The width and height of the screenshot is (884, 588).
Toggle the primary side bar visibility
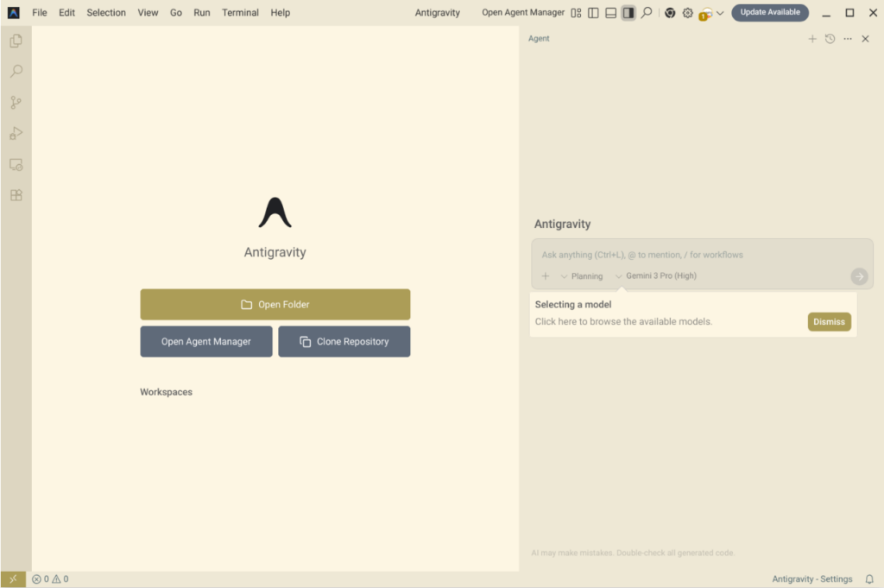point(593,13)
